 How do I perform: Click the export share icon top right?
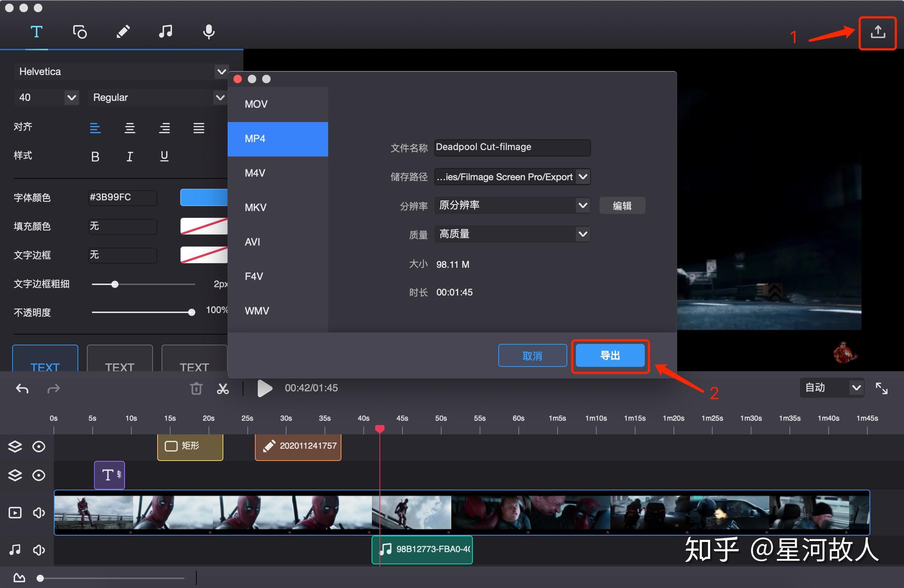pos(878,32)
